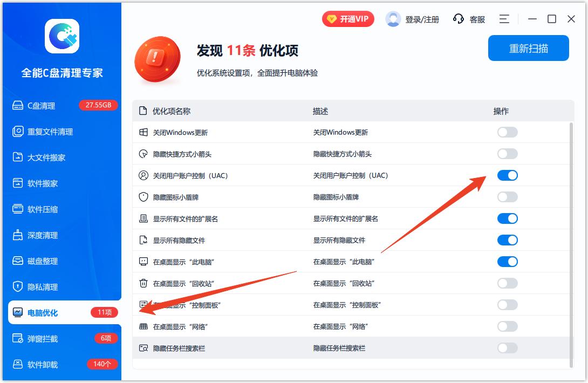Open the hamburger menu at top right
The image size is (588, 383).
point(504,18)
